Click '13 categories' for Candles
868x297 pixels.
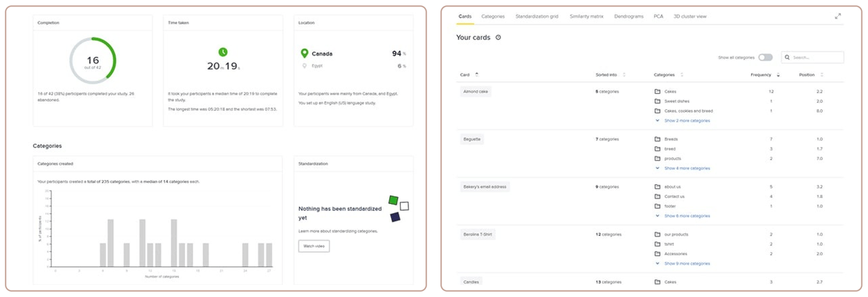pyautogui.click(x=608, y=283)
